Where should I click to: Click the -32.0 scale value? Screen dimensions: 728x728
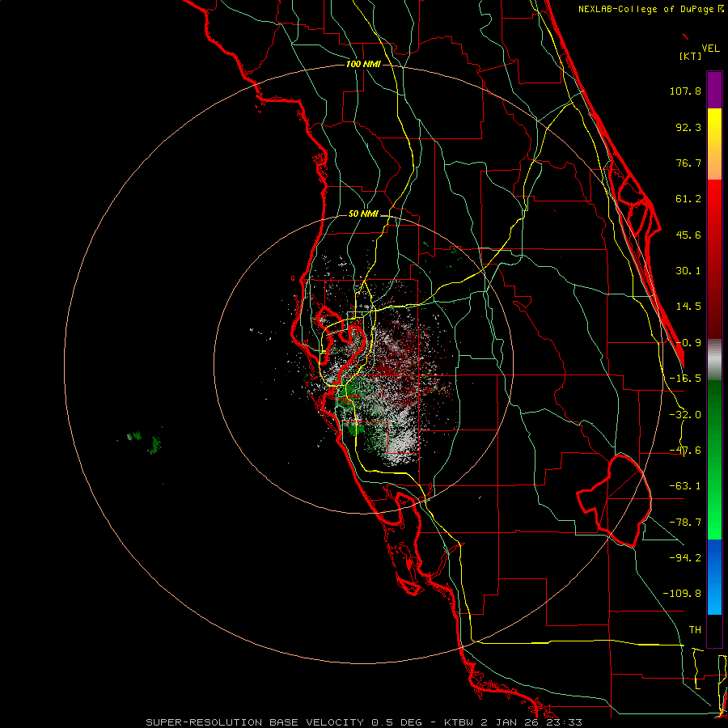(685, 415)
